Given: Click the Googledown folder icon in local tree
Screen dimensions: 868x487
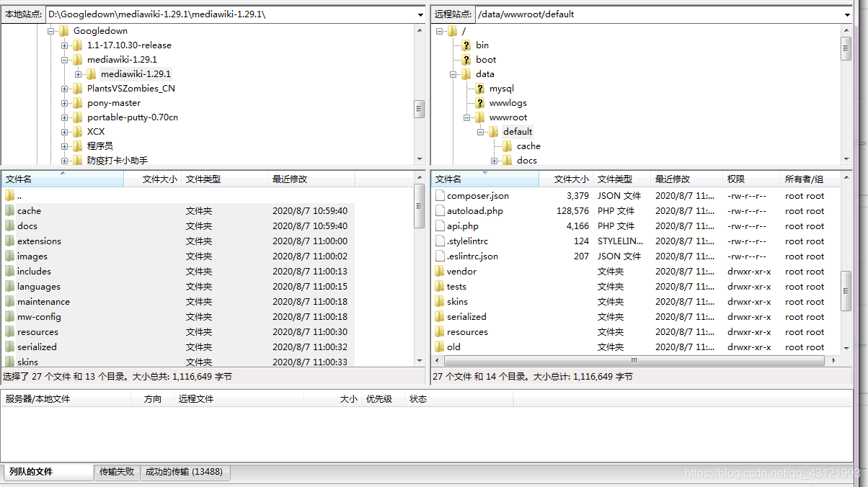Looking at the screenshot, I should (63, 31).
